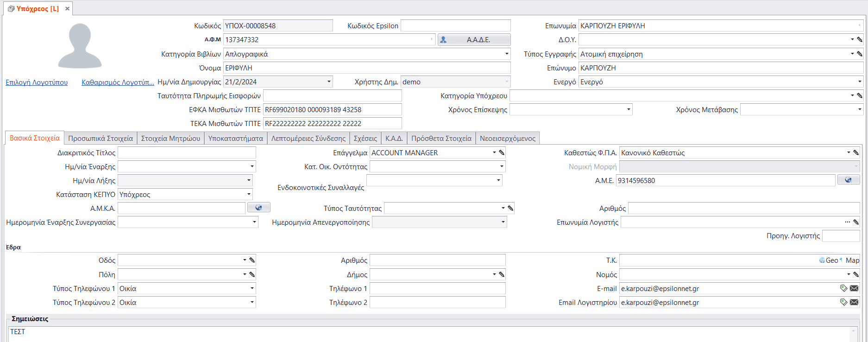Click the placeholder profile avatar image
868x342 pixels.
(80, 46)
